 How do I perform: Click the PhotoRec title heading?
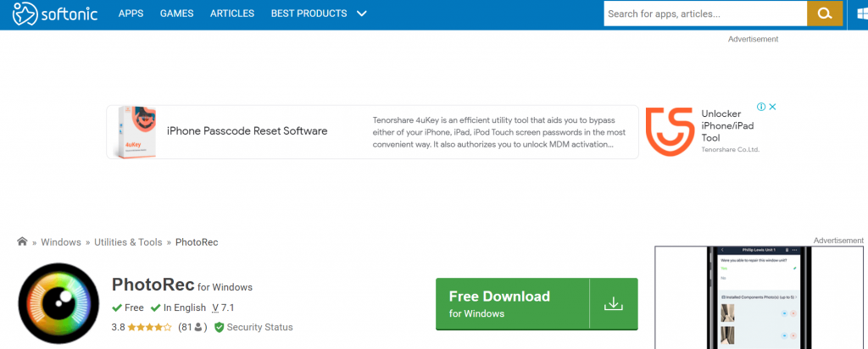[x=153, y=285]
